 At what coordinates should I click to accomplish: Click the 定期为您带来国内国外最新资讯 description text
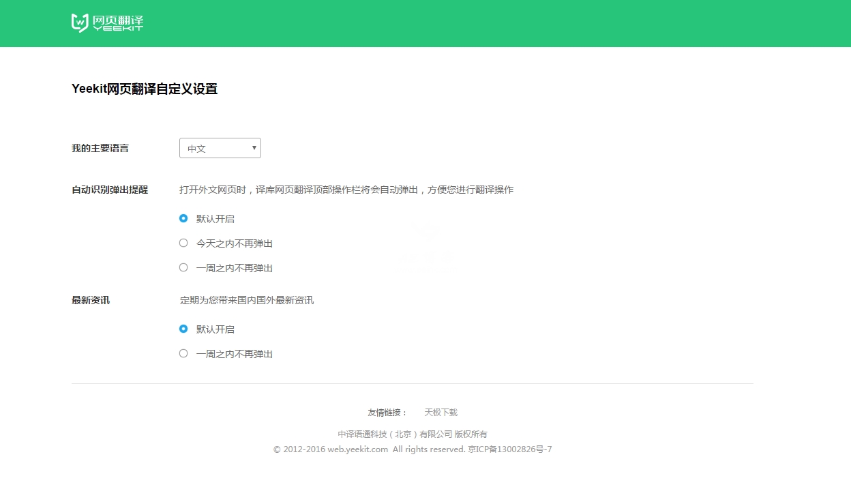[x=247, y=300]
